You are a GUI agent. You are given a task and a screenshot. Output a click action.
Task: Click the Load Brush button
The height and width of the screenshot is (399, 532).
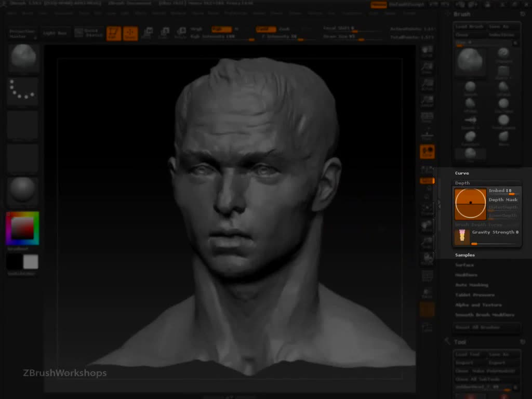click(x=470, y=26)
